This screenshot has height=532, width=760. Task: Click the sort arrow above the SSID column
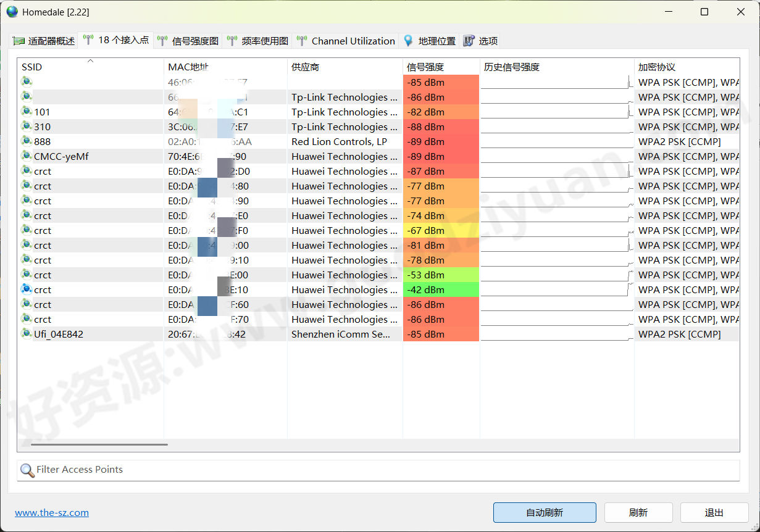90,60
